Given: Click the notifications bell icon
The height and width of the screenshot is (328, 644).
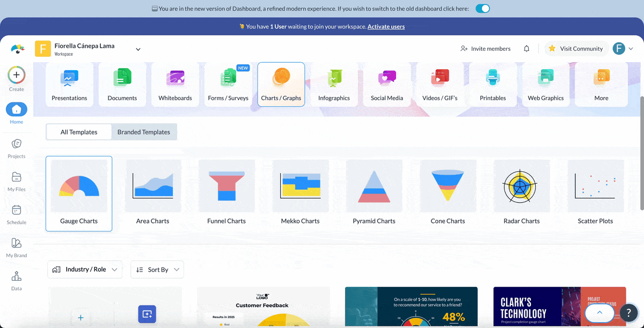Looking at the screenshot, I should pos(526,49).
